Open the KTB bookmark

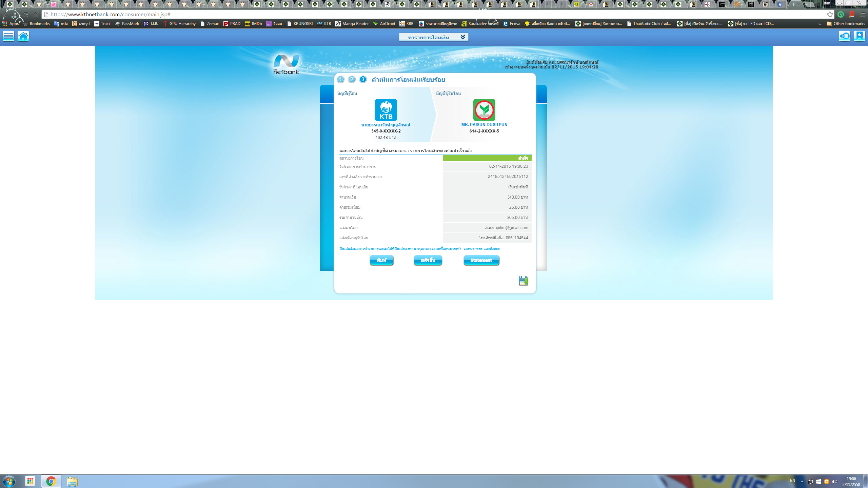pyautogui.click(x=324, y=24)
